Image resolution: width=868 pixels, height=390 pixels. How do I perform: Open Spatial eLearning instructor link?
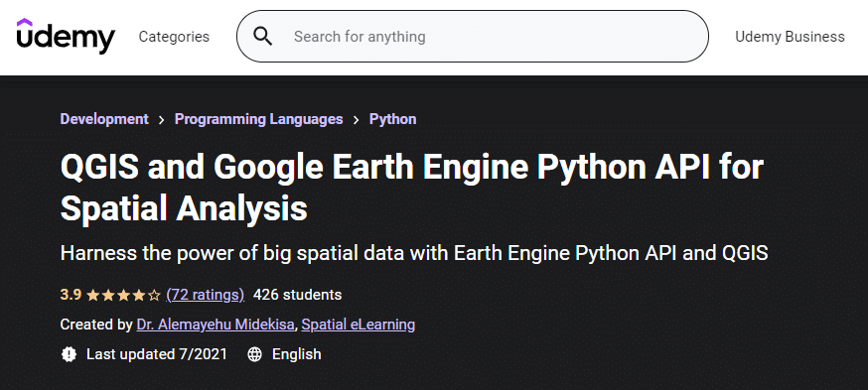tap(359, 325)
